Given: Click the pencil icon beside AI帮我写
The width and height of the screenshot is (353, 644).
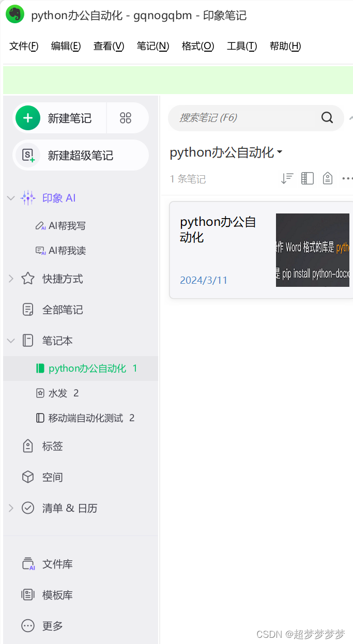Looking at the screenshot, I should (40, 226).
